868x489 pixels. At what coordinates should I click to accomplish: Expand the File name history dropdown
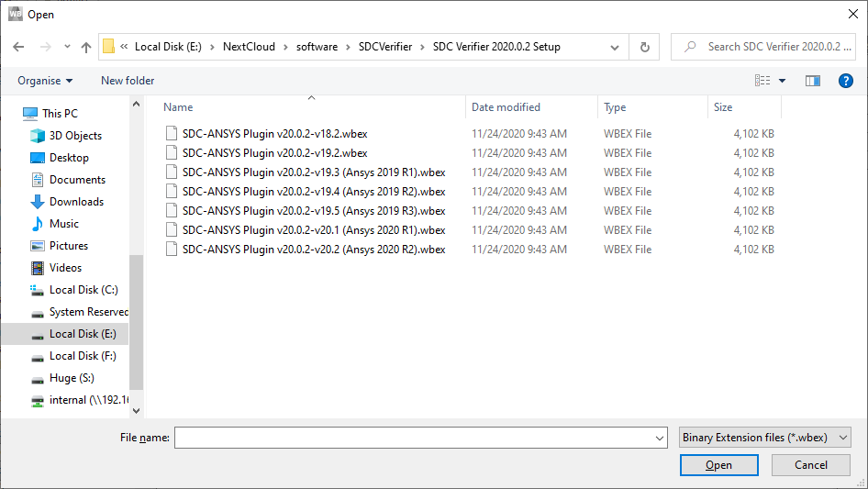[660, 438]
